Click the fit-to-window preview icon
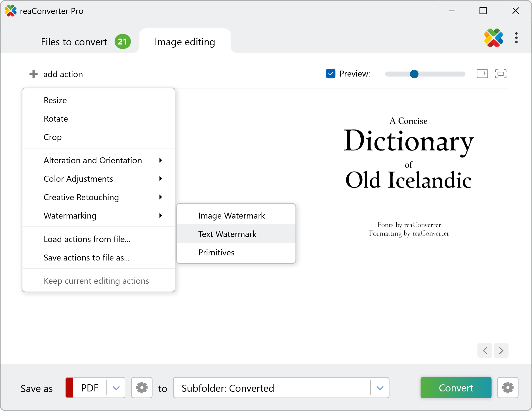This screenshot has height=411, width=532. click(501, 74)
